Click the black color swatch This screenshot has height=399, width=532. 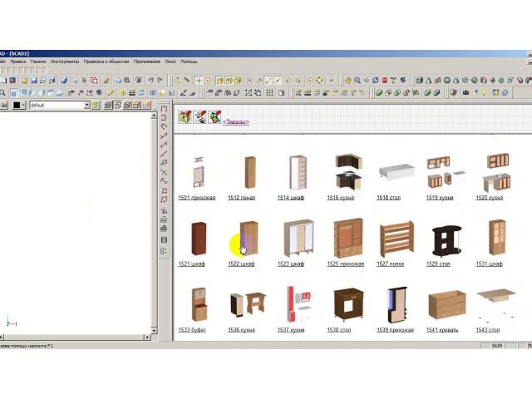16,106
